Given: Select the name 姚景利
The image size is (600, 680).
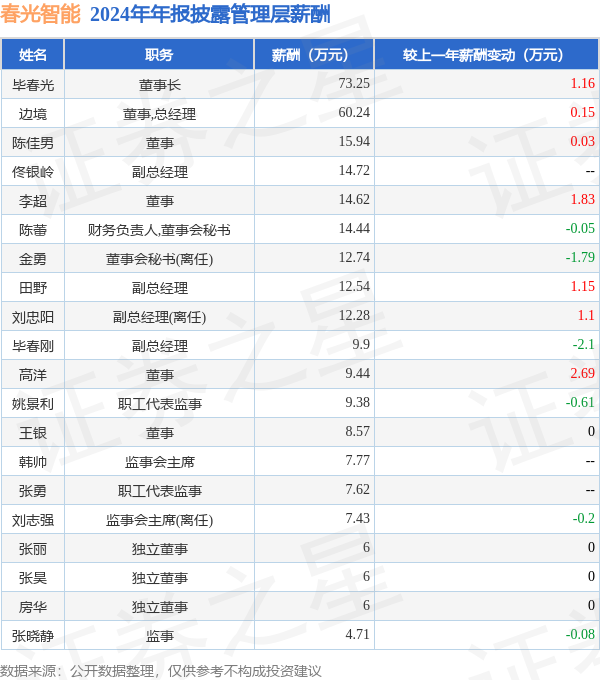Looking at the screenshot, I should [x=33, y=405].
